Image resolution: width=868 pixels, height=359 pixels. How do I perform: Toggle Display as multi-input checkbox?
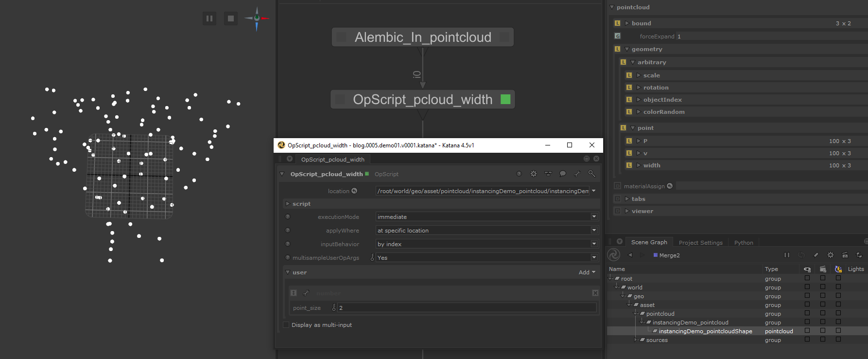click(286, 324)
